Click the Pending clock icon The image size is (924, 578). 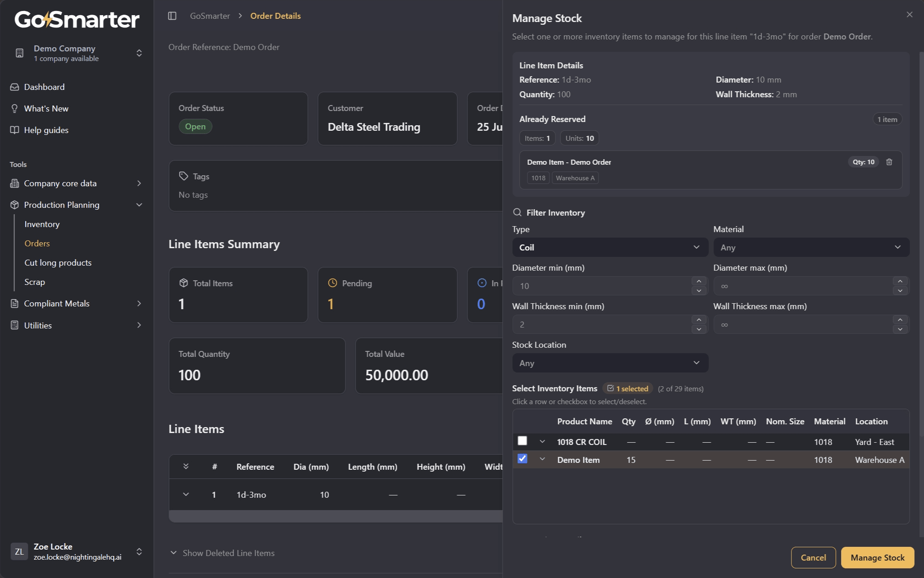333,283
